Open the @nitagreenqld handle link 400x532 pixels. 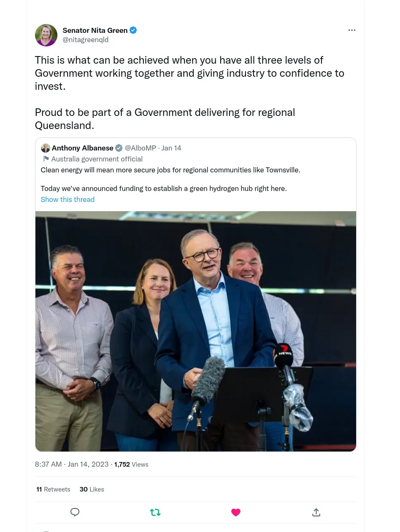click(86, 40)
